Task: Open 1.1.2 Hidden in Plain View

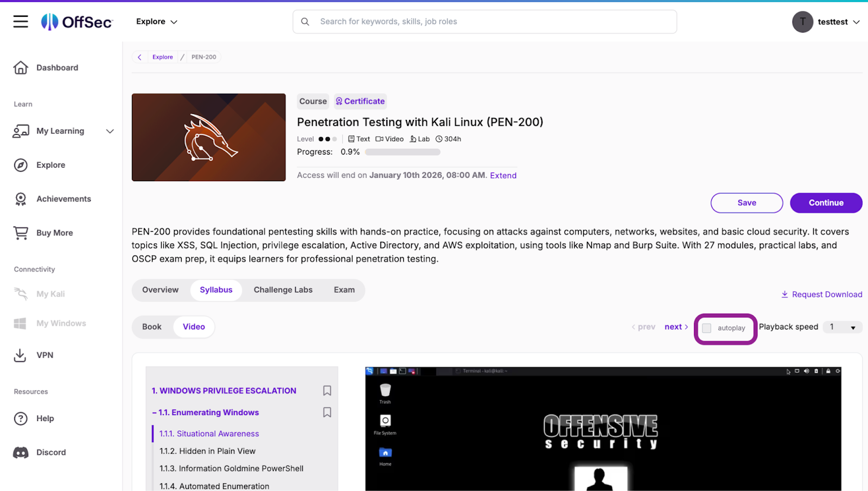Action: 208,451
